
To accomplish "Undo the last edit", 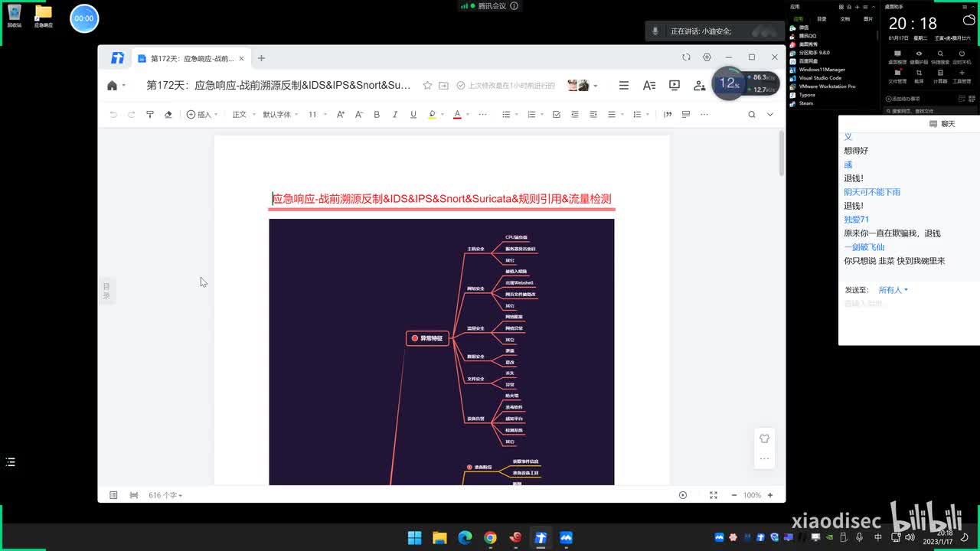I will [113, 115].
